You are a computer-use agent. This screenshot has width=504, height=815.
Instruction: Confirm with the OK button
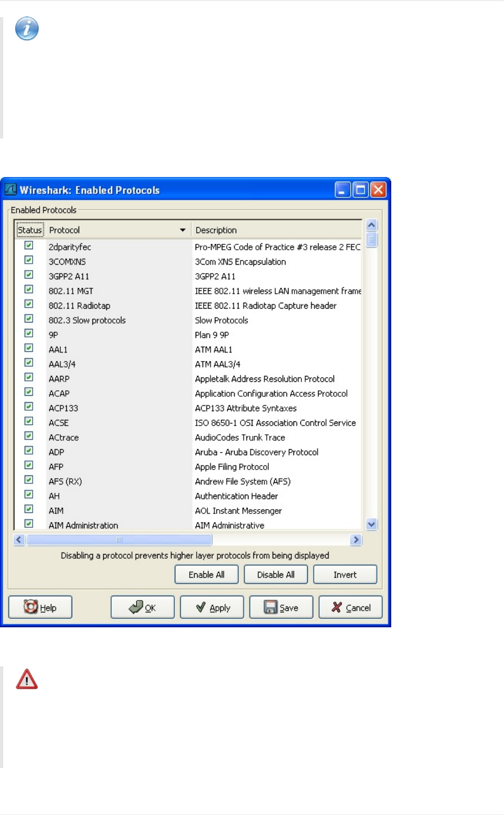(143, 608)
